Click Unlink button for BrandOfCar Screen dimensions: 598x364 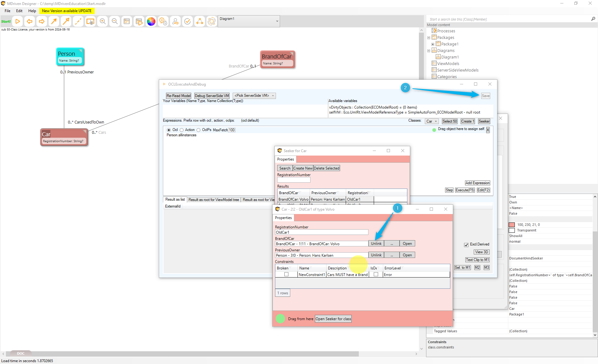point(376,244)
